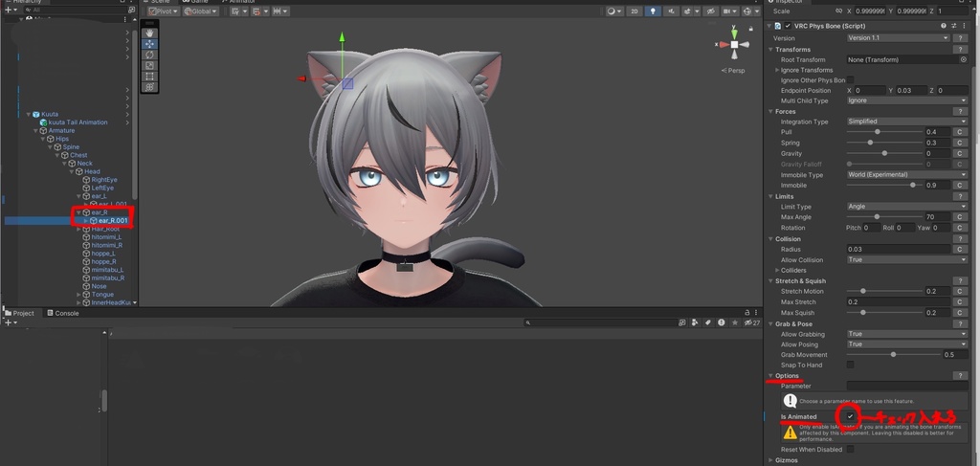Open the scene Gizmos icon
The image size is (980, 466).
pos(749,11)
